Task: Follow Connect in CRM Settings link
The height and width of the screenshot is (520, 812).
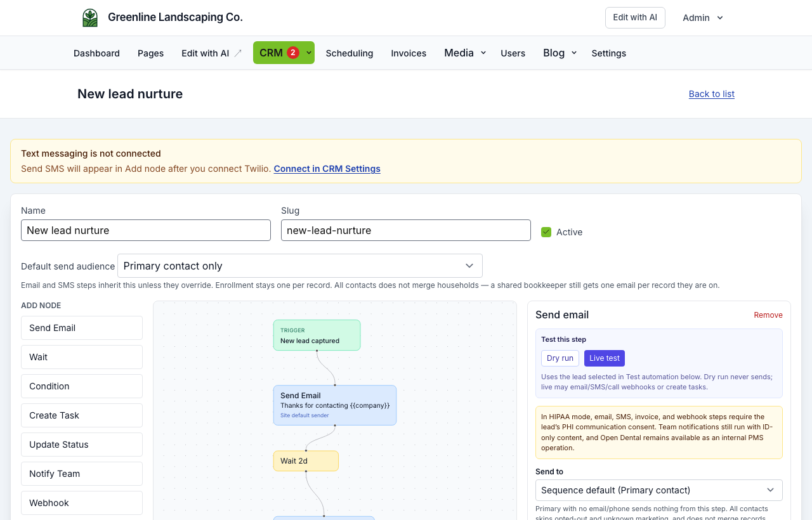Action: 327,169
